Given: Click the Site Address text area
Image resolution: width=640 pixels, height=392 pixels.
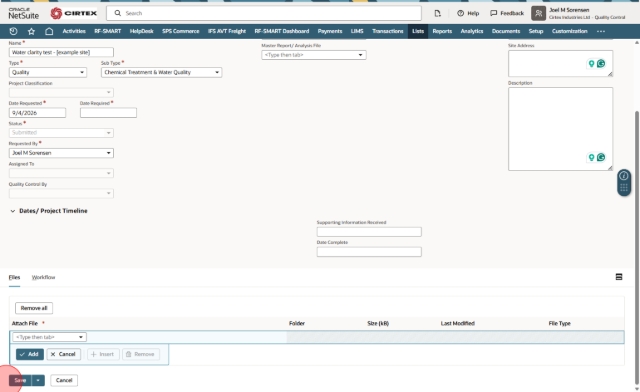Looking at the screenshot, I should (560, 63).
